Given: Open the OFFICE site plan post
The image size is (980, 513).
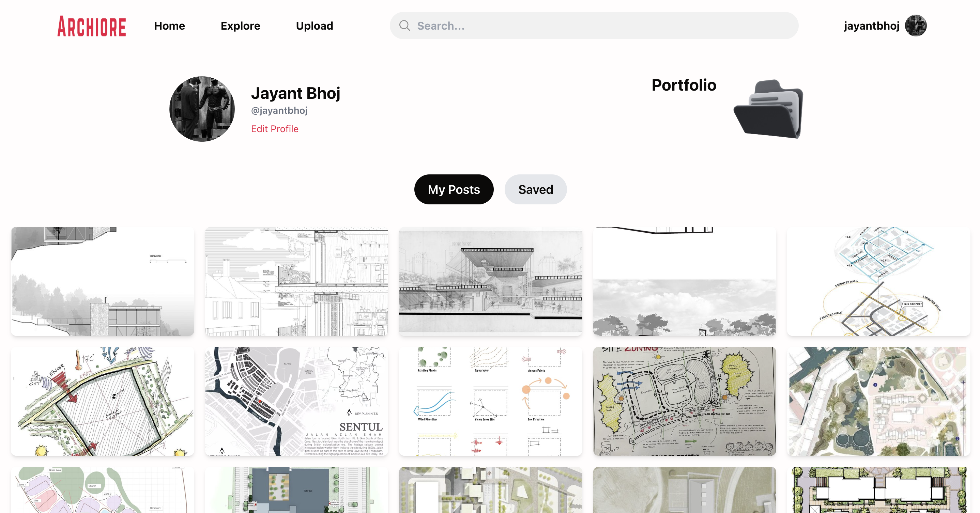Looking at the screenshot, I should click(296, 490).
